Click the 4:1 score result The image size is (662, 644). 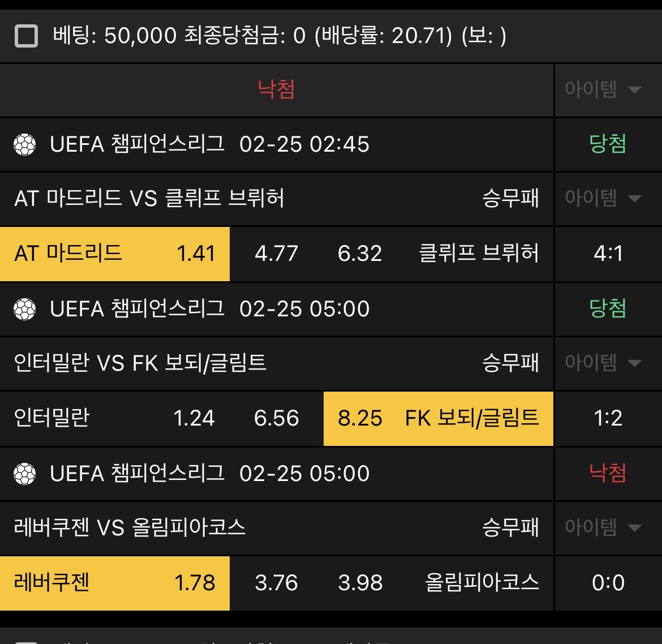pos(608,254)
